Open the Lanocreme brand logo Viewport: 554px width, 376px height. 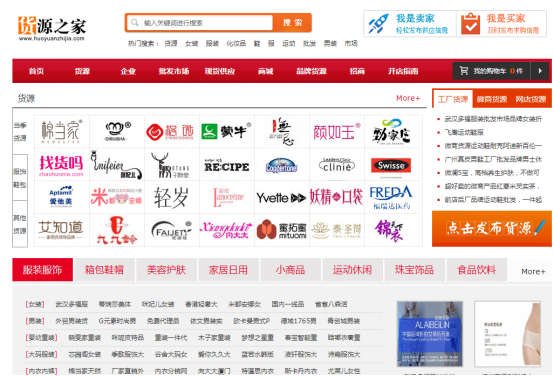(x=228, y=197)
